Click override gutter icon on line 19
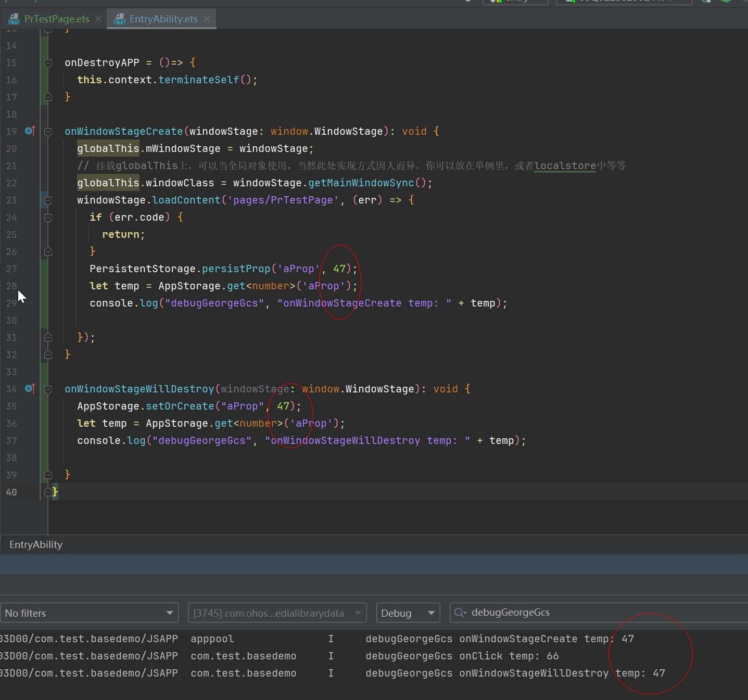The height and width of the screenshot is (700, 748). tap(30, 131)
